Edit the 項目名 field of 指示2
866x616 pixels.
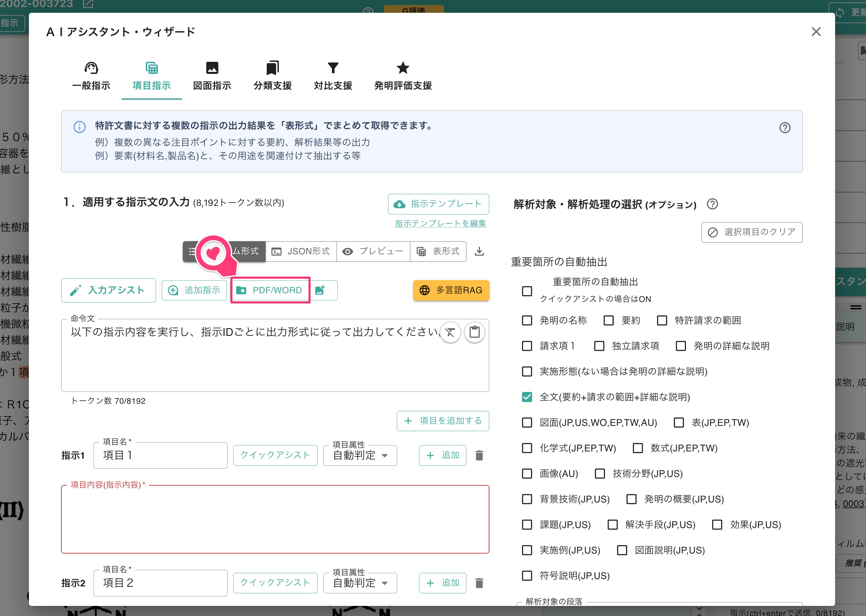(161, 583)
